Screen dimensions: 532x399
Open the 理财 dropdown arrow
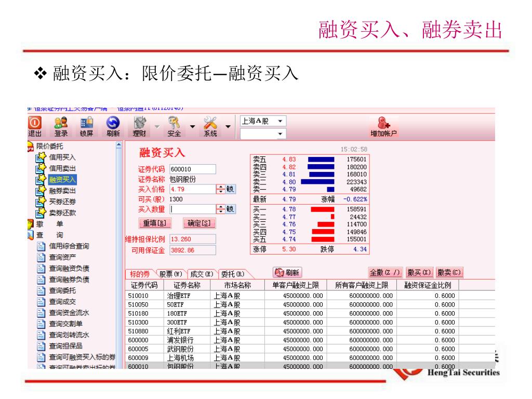point(157,127)
